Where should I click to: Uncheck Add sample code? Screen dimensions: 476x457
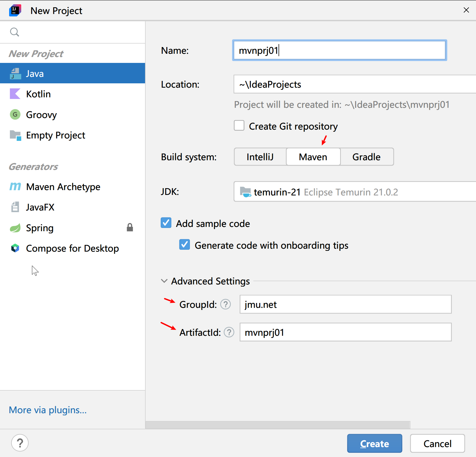pyautogui.click(x=166, y=223)
